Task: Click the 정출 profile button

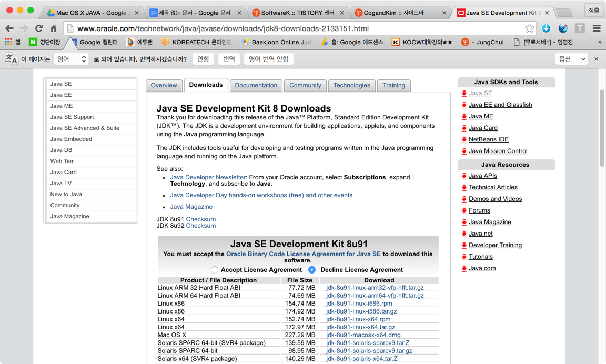Action: click(593, 11)
